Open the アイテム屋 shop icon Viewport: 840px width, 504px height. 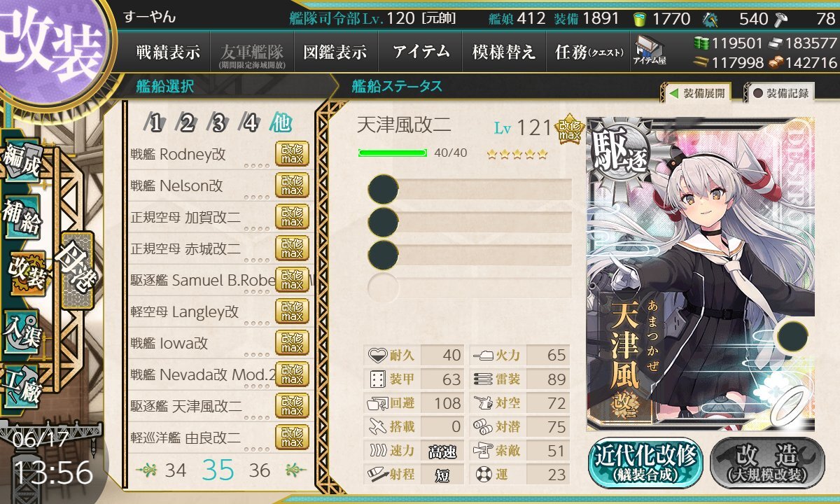pyautogui.click(x=649, y=50)
